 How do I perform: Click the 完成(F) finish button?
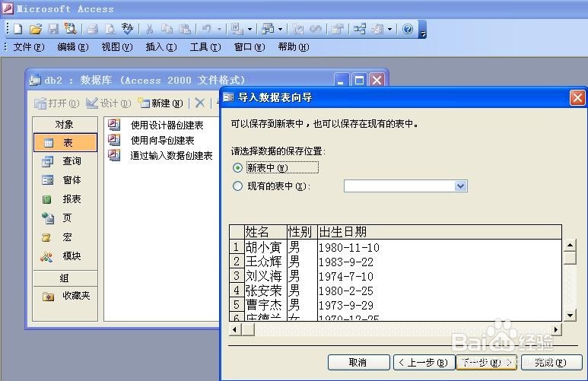click(551, 363)
